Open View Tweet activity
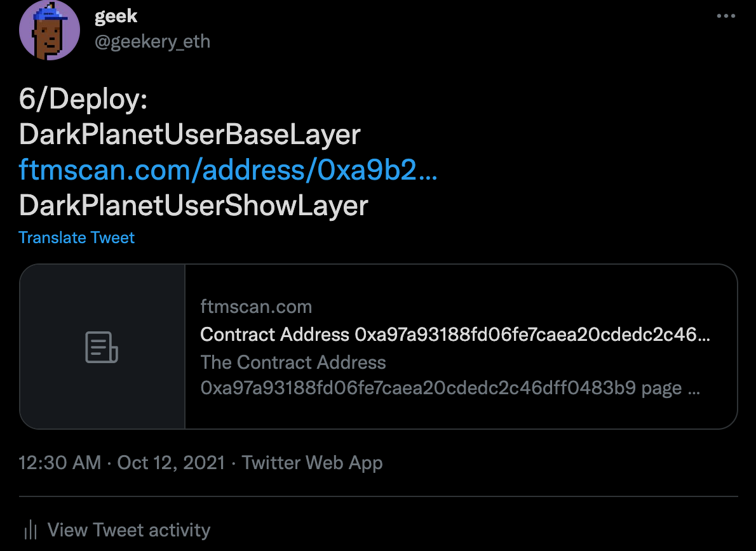The height and width of the screenshot is (551, 756). [129, 530]
